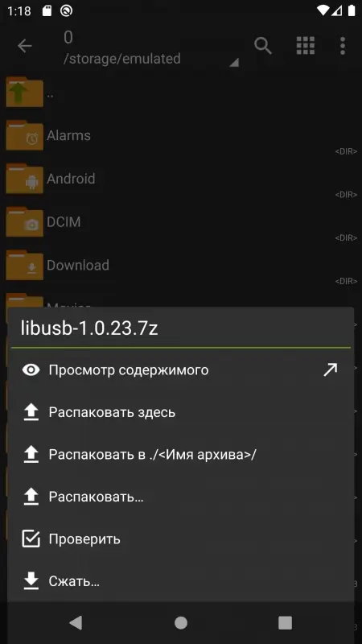Viewport: 362px width, 644px height.
Task: Open the Download folder
Action: click(x=181, y=266)
